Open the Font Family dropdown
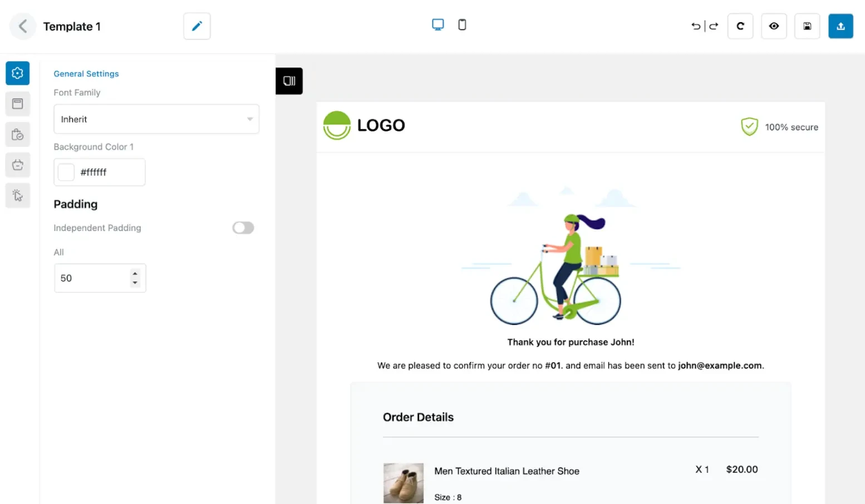 (156, 119)
